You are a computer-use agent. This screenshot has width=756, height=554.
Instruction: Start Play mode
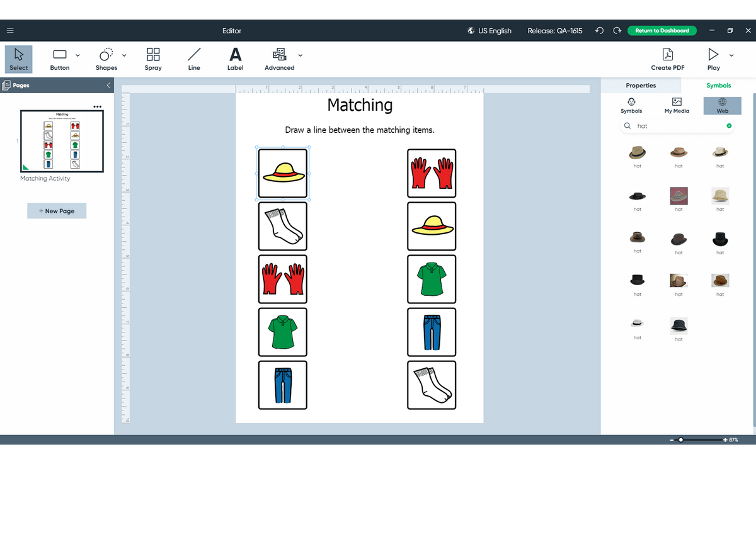713,59
